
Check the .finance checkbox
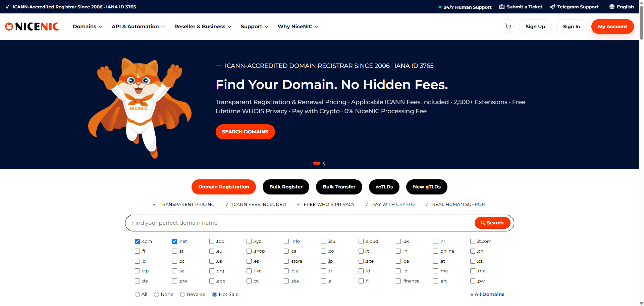pos(398,281)
